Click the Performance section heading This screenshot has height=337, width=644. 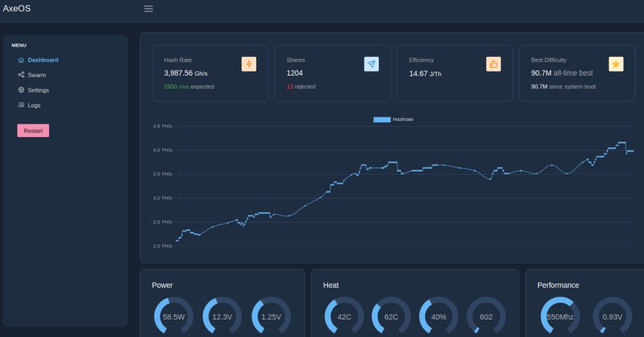(558, 285)
